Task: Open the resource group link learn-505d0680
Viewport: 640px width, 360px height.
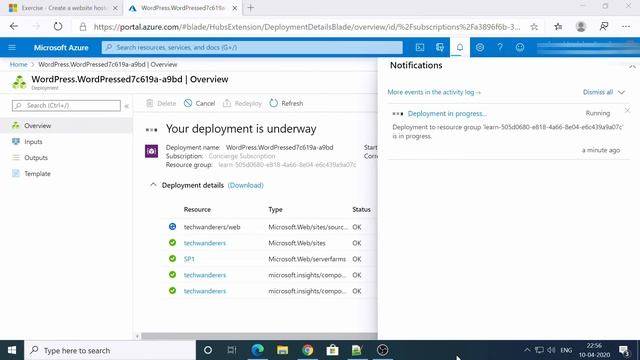Action: pyautogui.click(x=287, y=165)
